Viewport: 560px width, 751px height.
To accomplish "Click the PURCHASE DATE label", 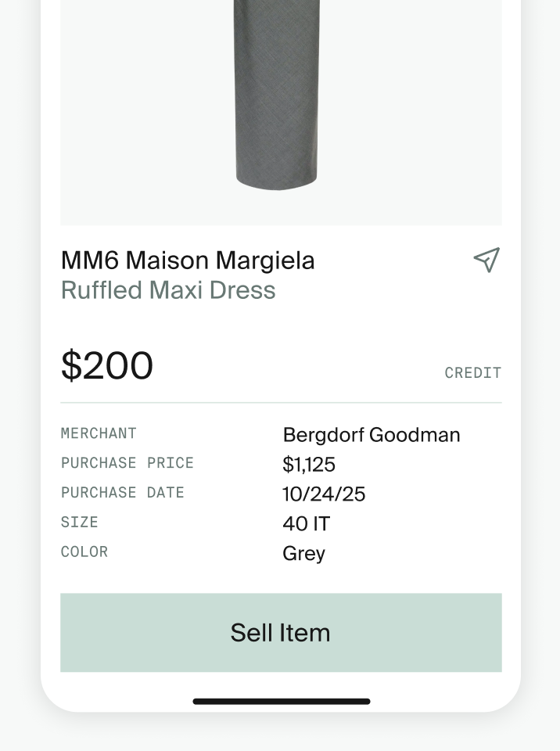I will [x=123, y=493].
